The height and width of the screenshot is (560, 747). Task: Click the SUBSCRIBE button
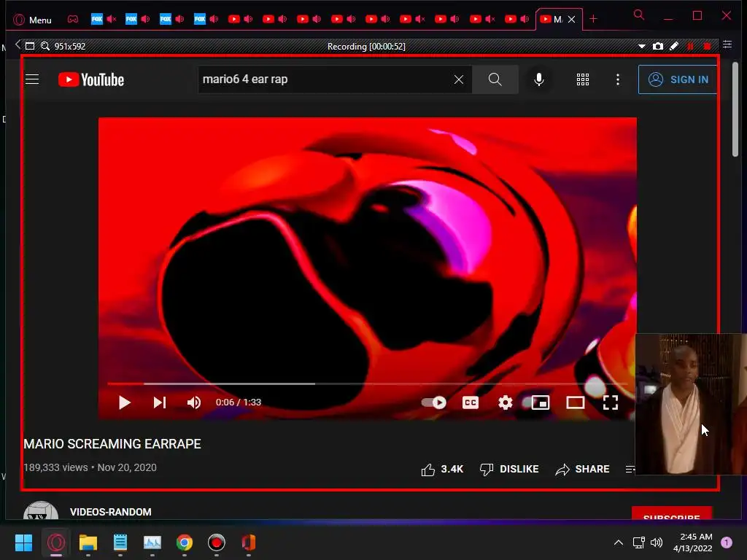[672, 513]
